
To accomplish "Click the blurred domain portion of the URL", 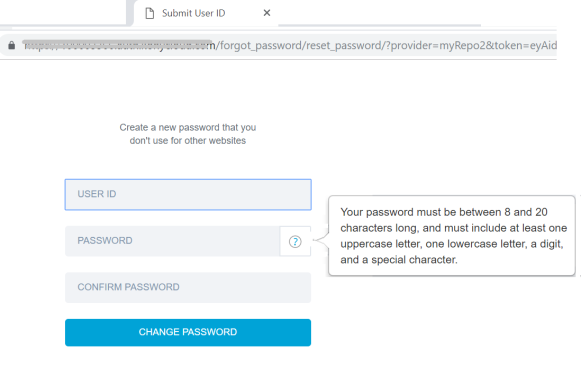I will tap(119, 45).
